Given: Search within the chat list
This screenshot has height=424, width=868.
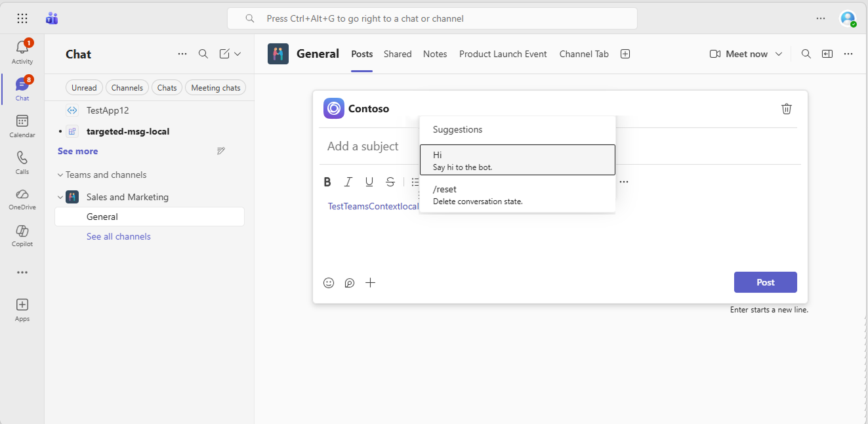Looking at the screenshot, I should click(x=203, y=54).
